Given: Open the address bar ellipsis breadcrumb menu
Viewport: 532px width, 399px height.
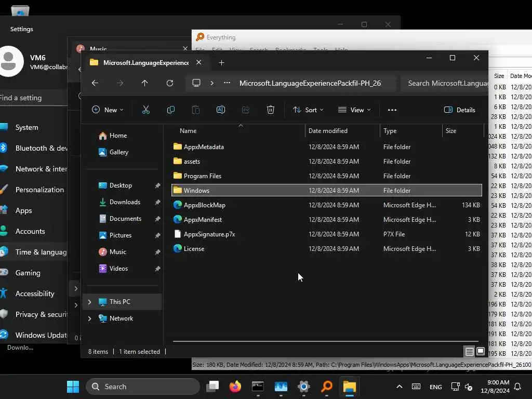Looking at the screenshot, I should point(227,83).
